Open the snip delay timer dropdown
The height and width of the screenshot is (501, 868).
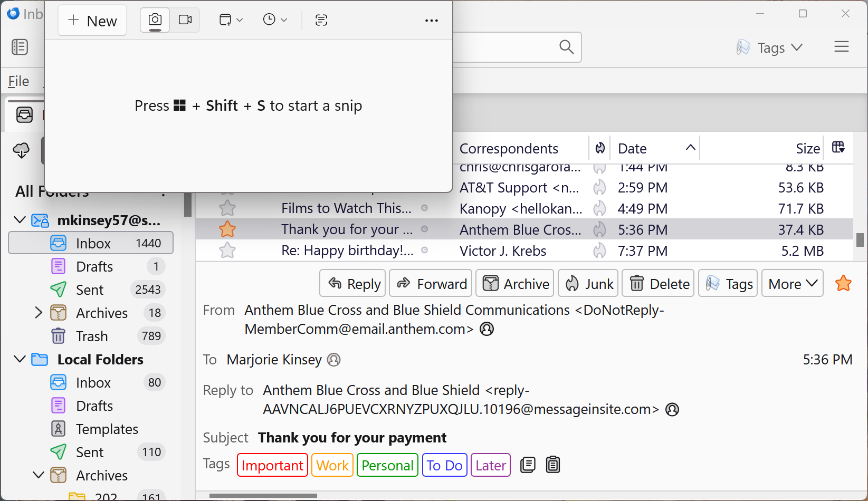(275, 20)
